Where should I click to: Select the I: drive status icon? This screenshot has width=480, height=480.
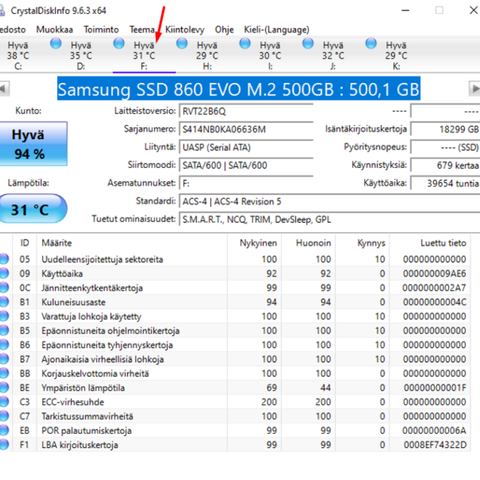[245, 44]
